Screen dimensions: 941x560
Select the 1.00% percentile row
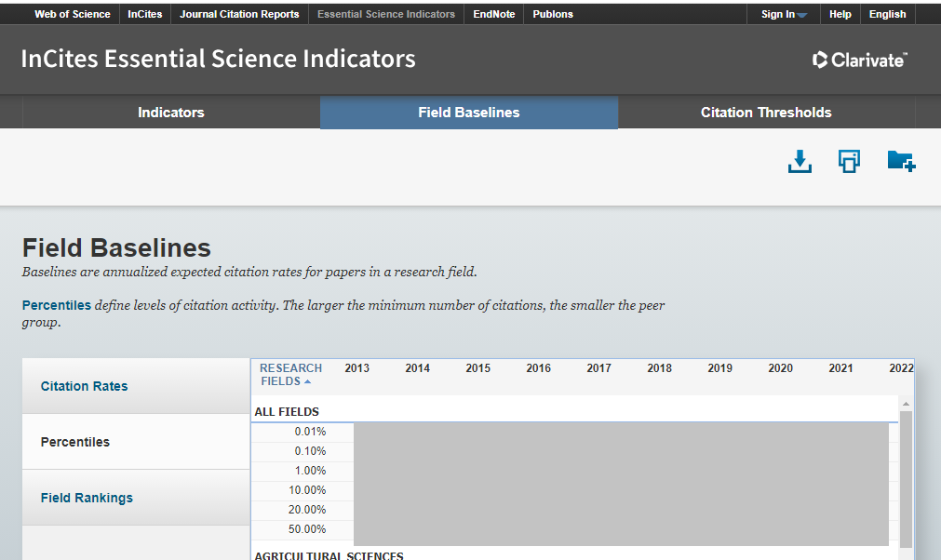574,471
